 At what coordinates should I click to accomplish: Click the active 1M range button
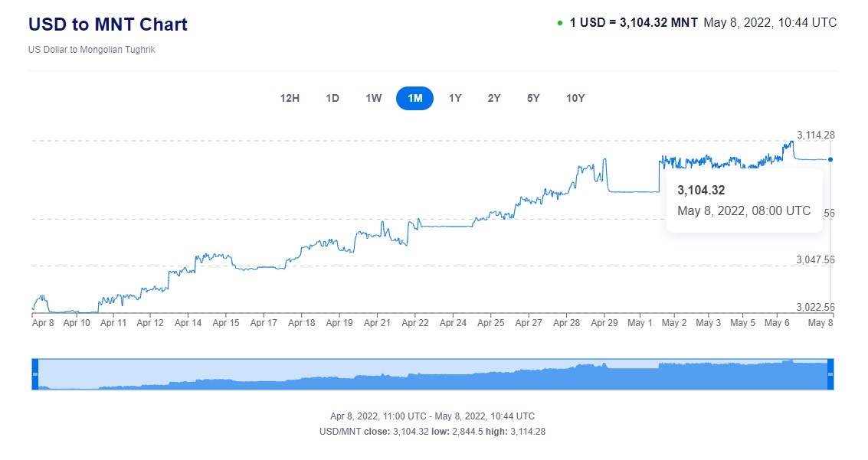[x=414, y=98]
